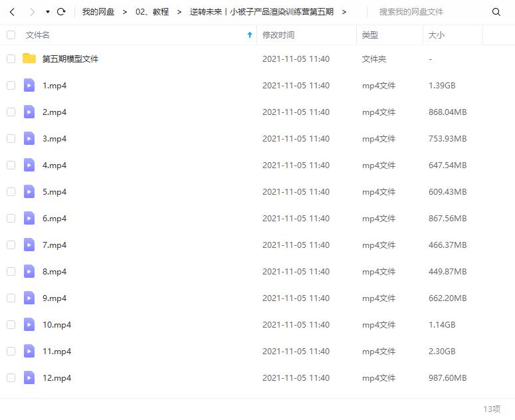The image size is (515, 420).
Task: Go back with the left arrow icon
Action: coord(12,12)
